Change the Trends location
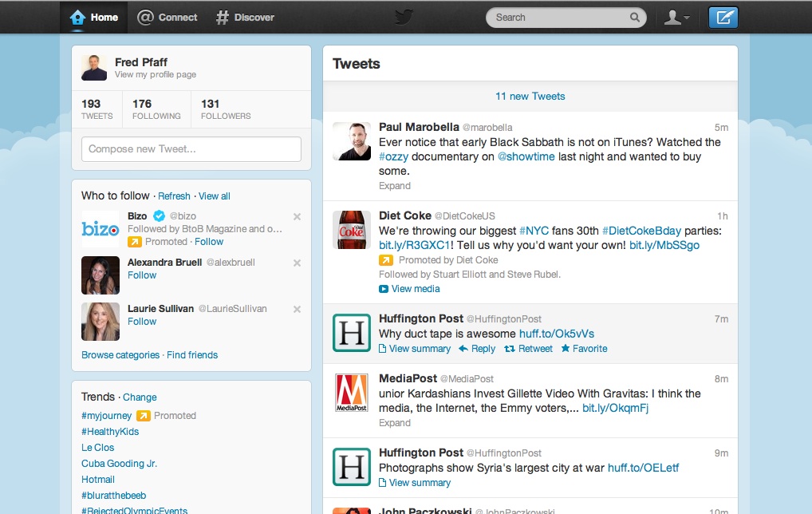The image size is (812, 514). pyautogui.click(x=140, y=397)
